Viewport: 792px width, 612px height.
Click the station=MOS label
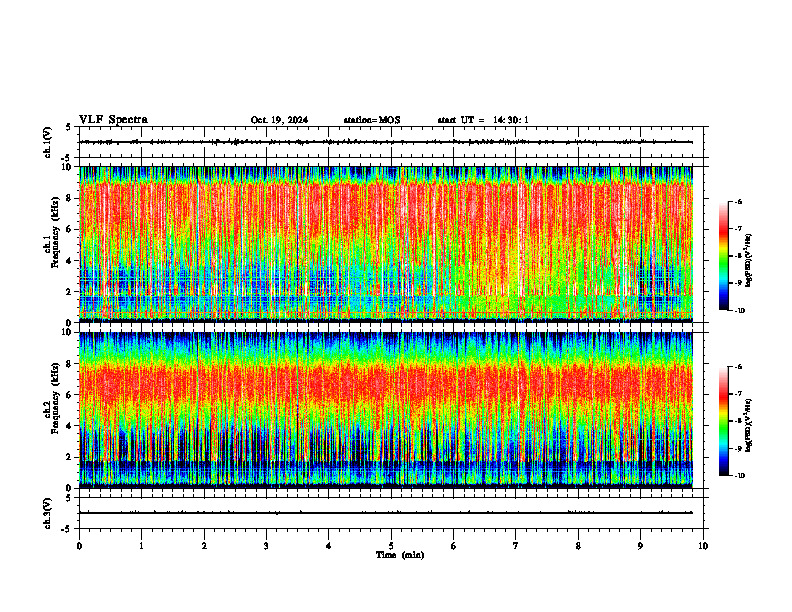coord(372,120)
